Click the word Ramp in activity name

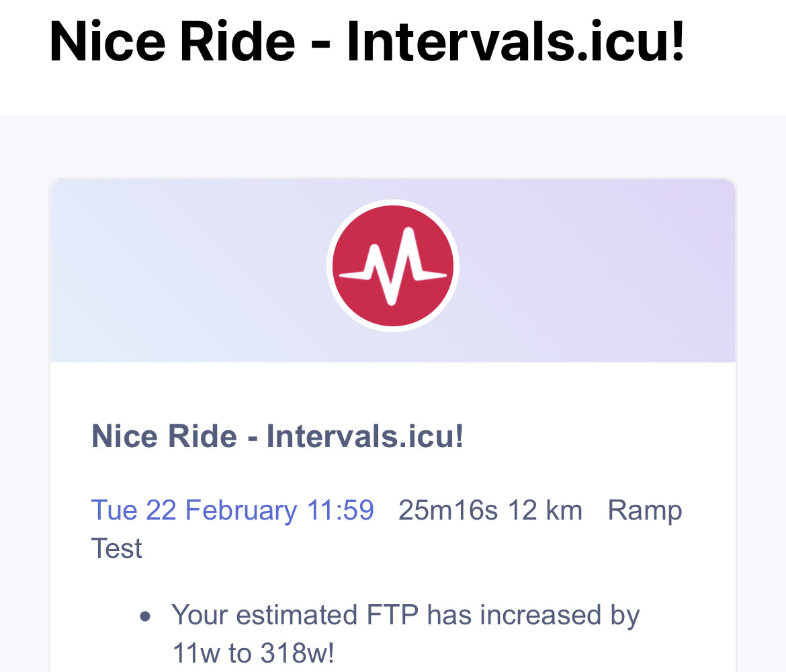coord(645,512)
